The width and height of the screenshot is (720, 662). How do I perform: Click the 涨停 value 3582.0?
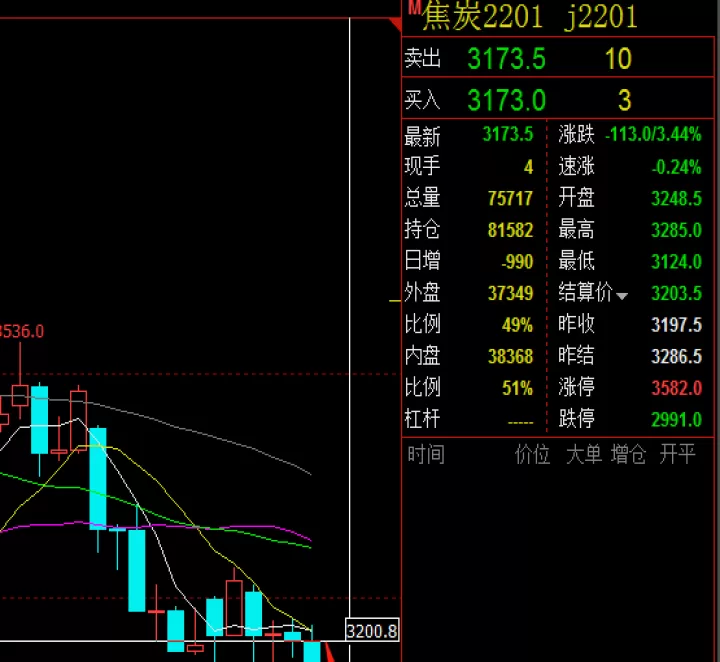click(676, 388)
